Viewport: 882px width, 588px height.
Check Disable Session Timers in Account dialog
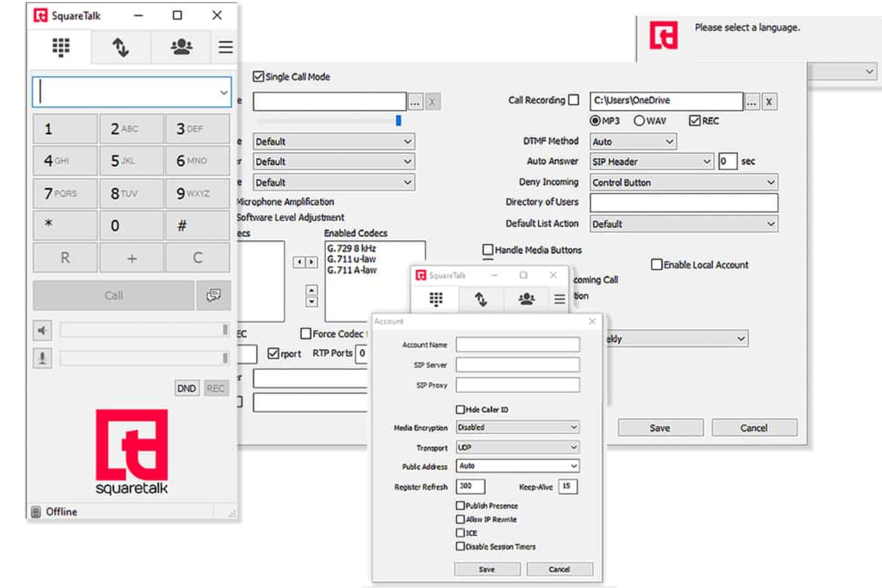click(460, 546)
